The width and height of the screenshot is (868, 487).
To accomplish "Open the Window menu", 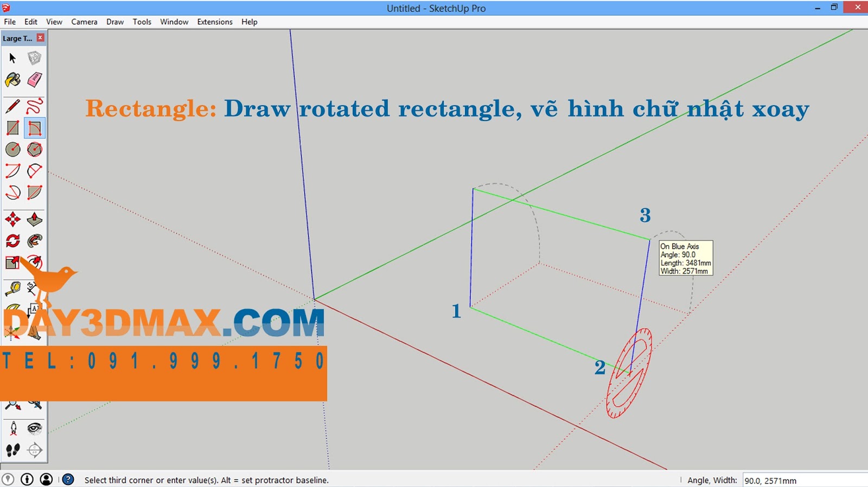I will point(174,22).
